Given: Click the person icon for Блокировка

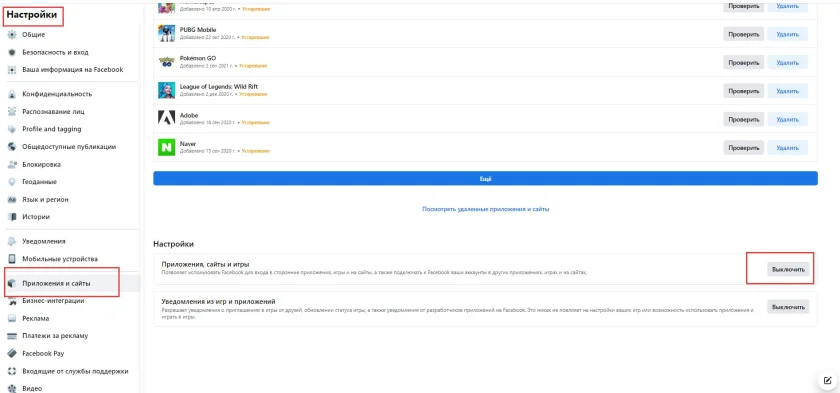Looking at the screenshot, I should [x=12, y=164].
